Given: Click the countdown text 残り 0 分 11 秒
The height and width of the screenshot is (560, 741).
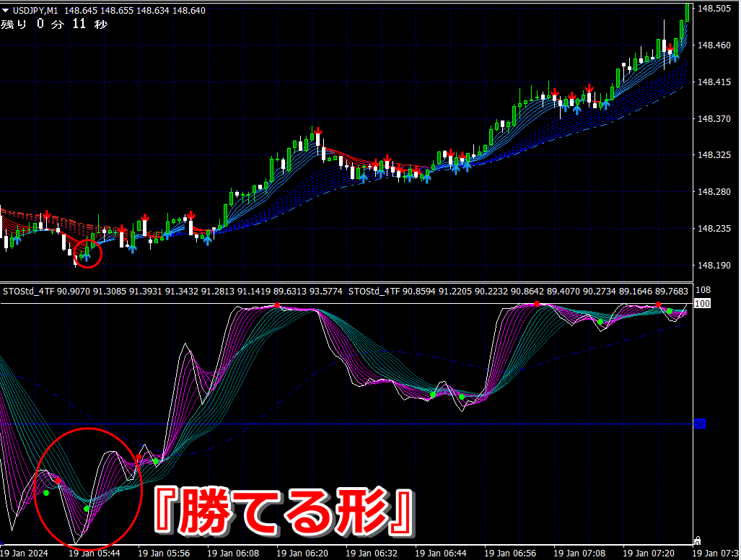Looking at the screenshot, I should pos(54,24).
